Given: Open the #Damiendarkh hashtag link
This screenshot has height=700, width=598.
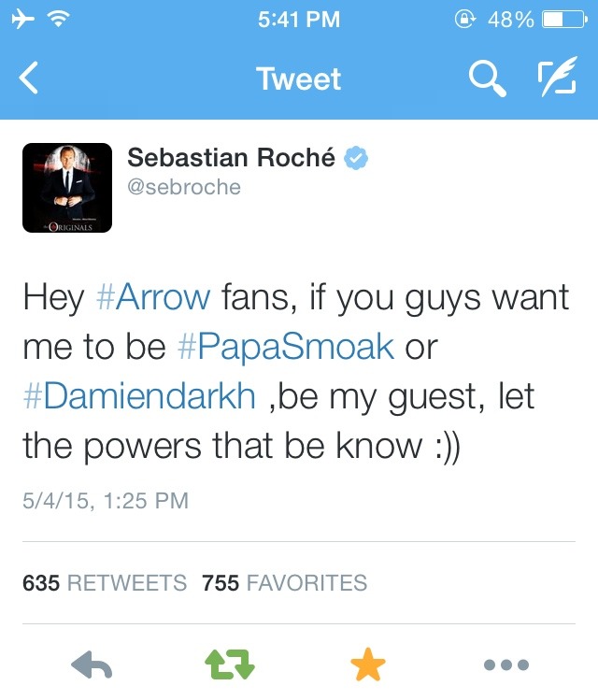Looking at the screenshot, I should point(139,396).
